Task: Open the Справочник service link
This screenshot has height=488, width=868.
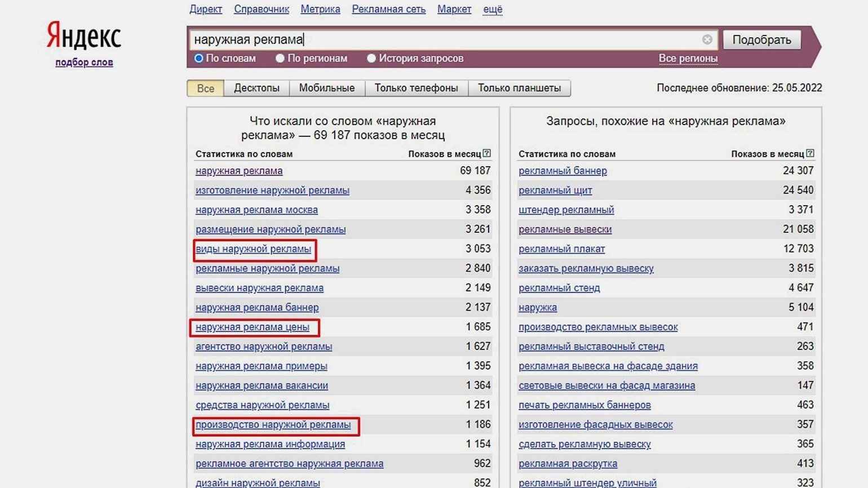Action: click(x=262, y=9)
